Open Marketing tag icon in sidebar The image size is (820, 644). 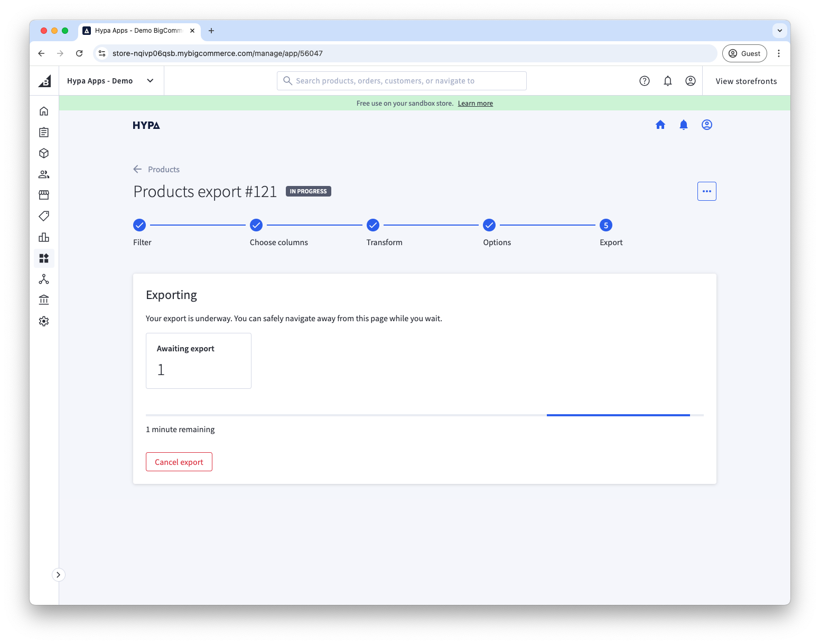coord(44,216)
